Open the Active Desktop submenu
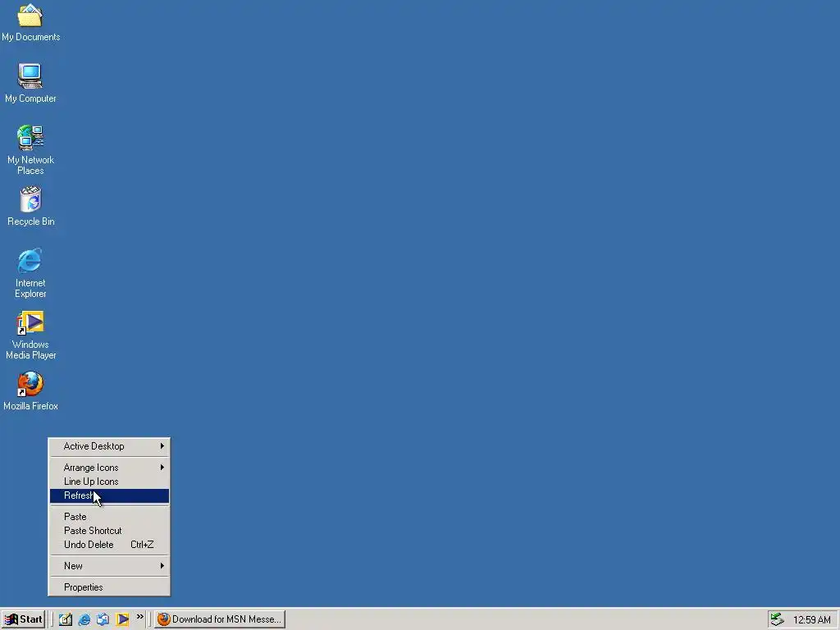This screenshot has height=630, width=840. (109, 446)
